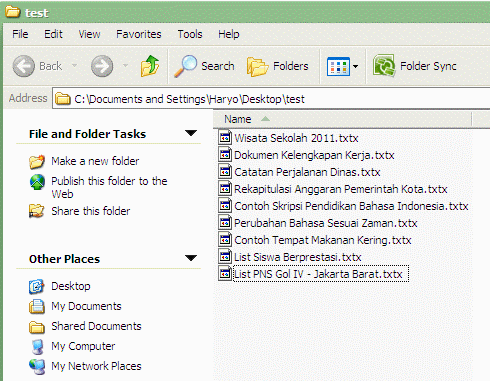This screenshot has width=490, height=381.
Task: Click icon of Wisata Sekolah 2011.txtx
Action: point(225,137)
